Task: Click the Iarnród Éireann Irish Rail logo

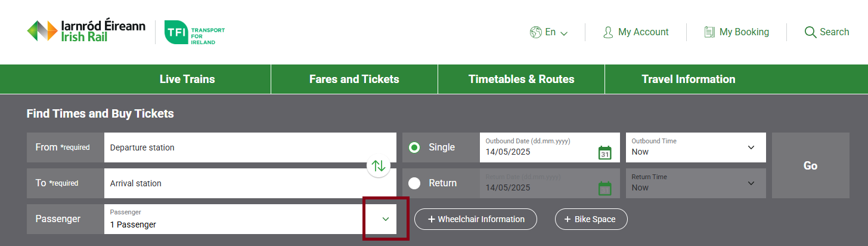Action: click(x=86, y=32)
